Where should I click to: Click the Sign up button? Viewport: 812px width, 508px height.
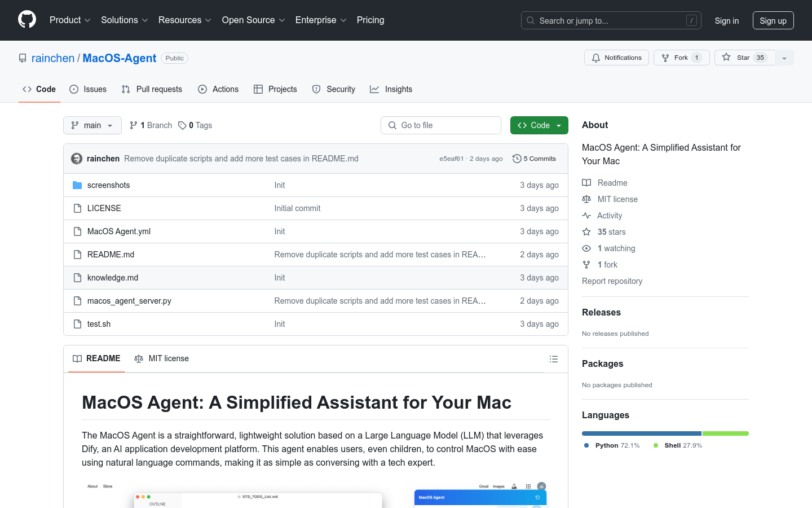773,20
